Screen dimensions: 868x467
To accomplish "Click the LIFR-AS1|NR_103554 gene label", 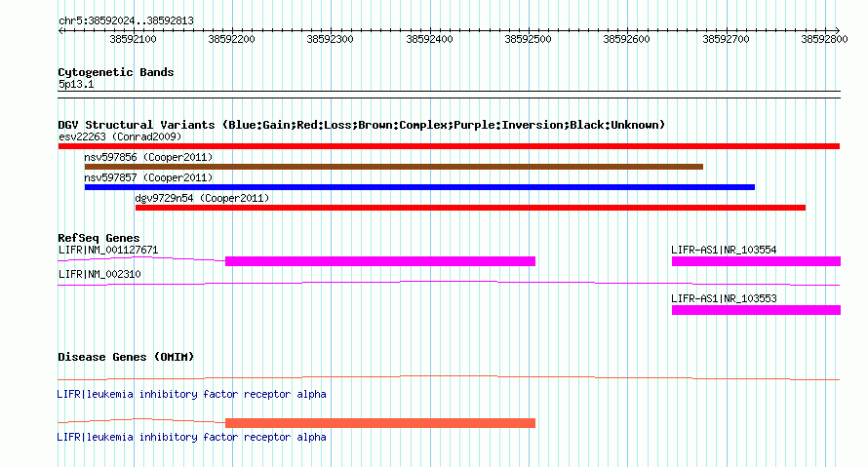I will pyautogui.click(x=724, y=251).
